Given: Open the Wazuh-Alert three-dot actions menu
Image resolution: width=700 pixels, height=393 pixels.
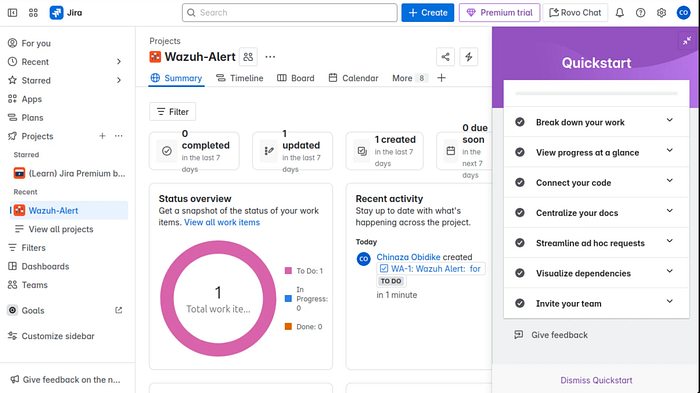Looking at the screenshot, I should (270, 57).
